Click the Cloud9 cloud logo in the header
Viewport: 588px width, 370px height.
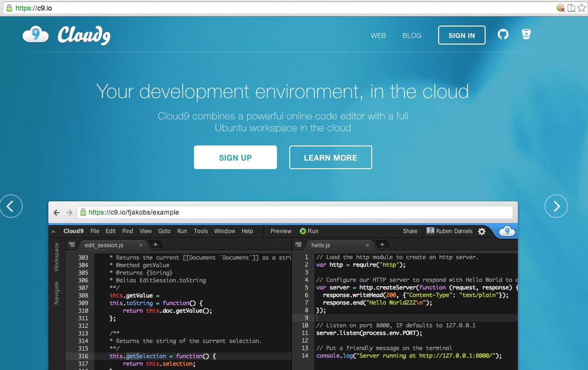click(36, 35)
